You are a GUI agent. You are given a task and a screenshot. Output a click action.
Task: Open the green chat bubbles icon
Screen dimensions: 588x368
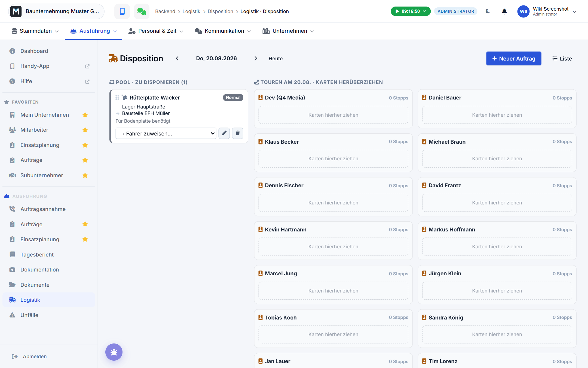[142, 11]
